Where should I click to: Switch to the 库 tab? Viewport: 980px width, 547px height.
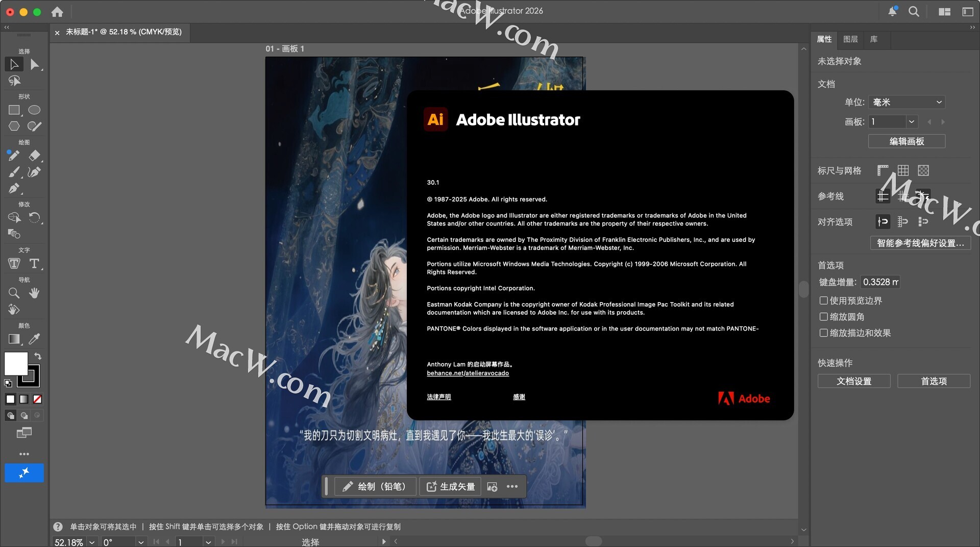(x=874, y=39)
